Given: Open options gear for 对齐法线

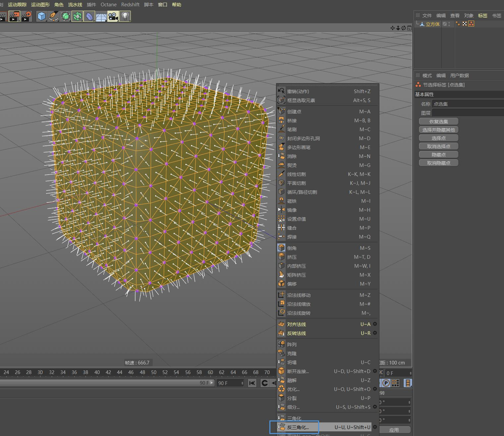Looking at the screenshot, I should [x=375, y=324].
